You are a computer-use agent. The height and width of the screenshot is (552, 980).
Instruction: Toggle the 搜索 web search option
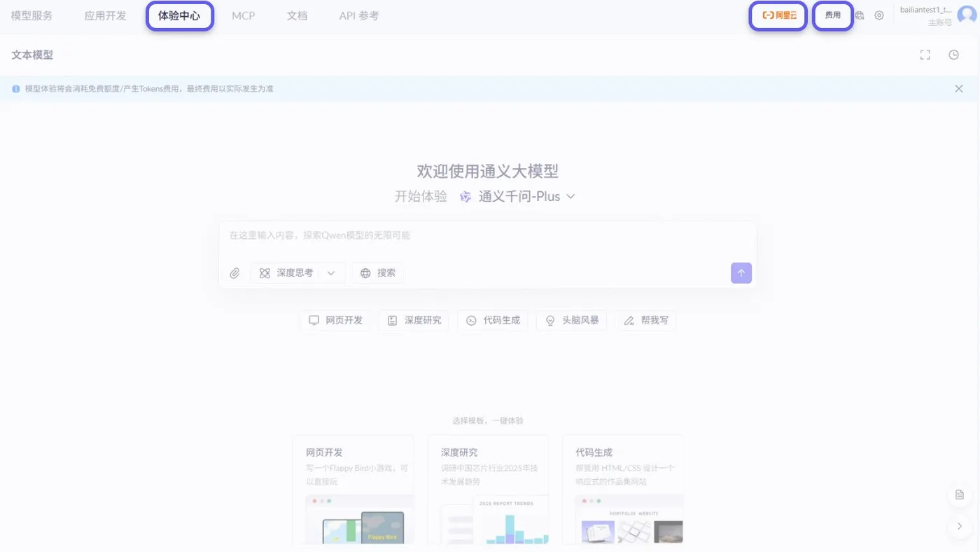point(377,273)
